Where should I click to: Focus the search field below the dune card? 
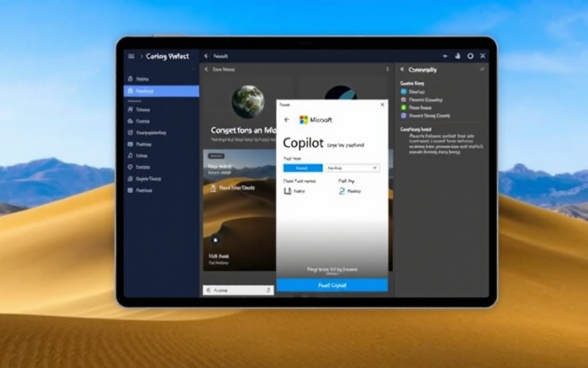pyautogui.click(x=238, y=290)
